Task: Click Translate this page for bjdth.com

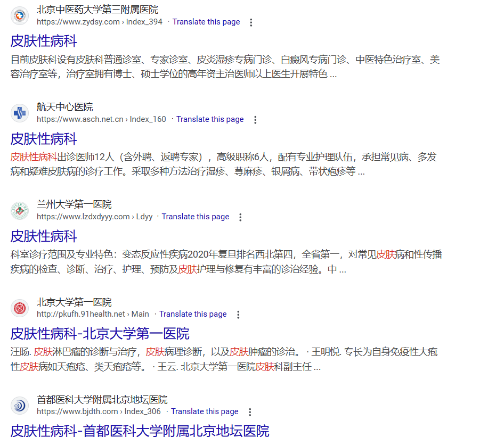Action: click(205, 411)
